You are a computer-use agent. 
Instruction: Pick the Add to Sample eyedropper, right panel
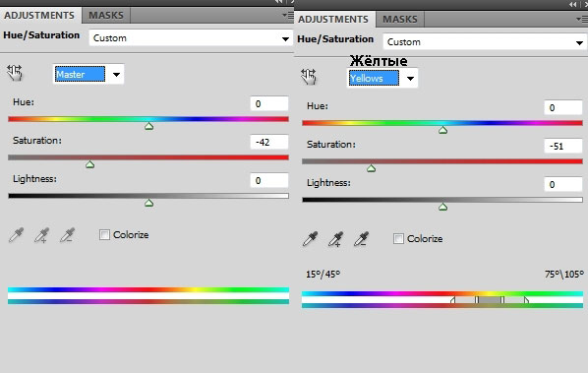point(336,239)
